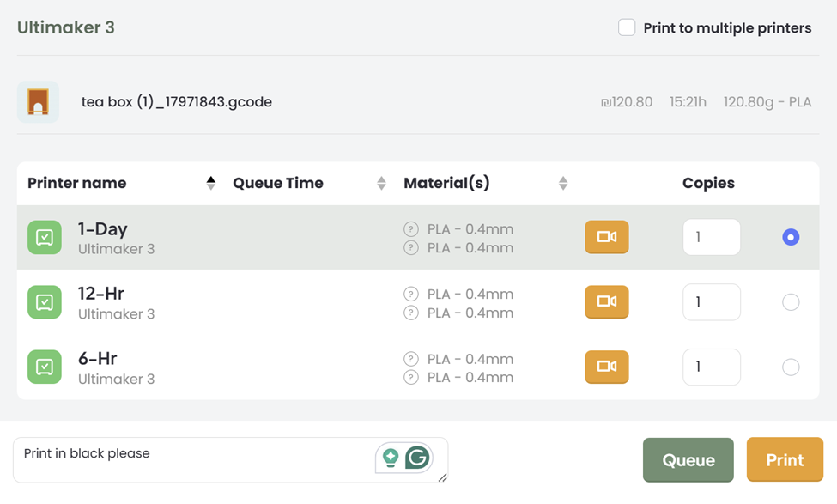Click the 15:21h print time value

[x=688, y=102]
